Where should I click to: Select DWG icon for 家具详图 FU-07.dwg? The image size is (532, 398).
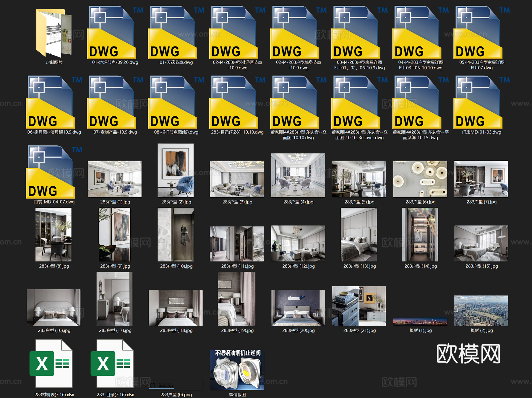click(478, 33)
